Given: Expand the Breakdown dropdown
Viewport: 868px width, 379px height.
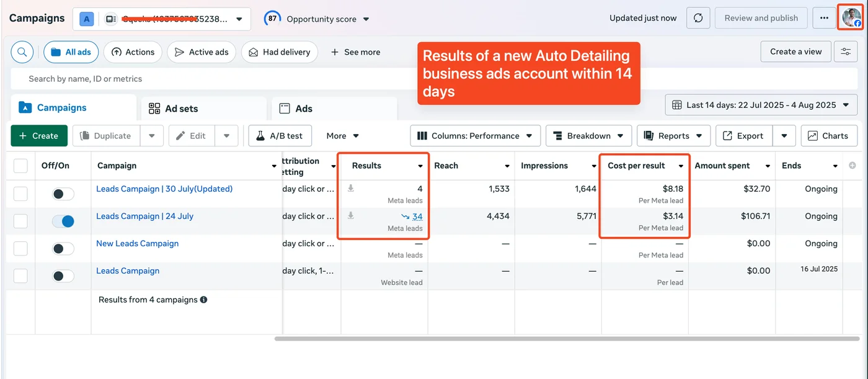Looking at the screenshot, I should point(588,135).
